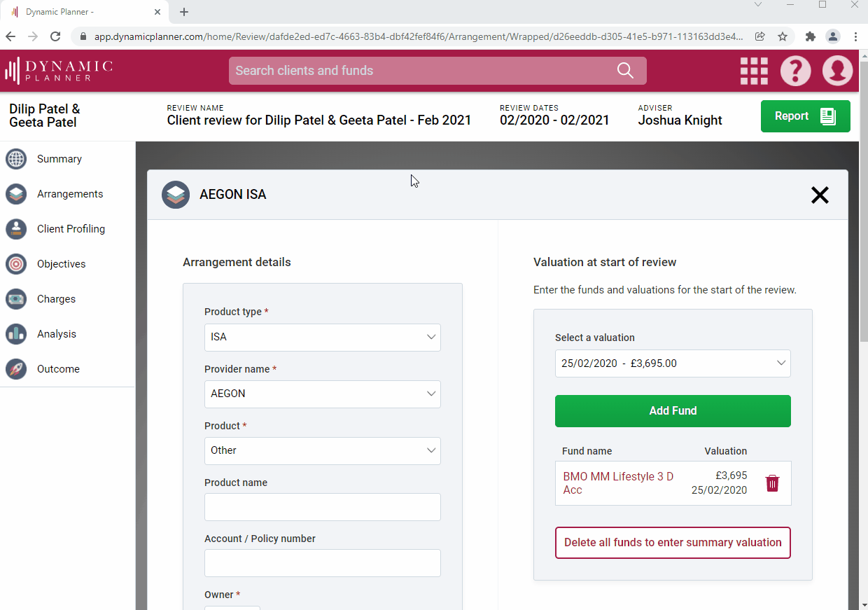
Task: Click the Dynamic Planner logo
Action: point(59,71)
